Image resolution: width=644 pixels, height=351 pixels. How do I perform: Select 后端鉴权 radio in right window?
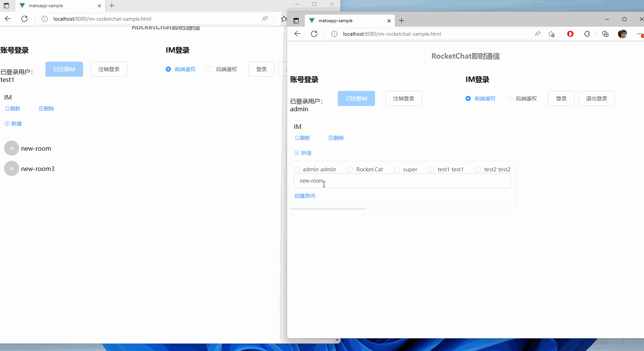point(509,98)
